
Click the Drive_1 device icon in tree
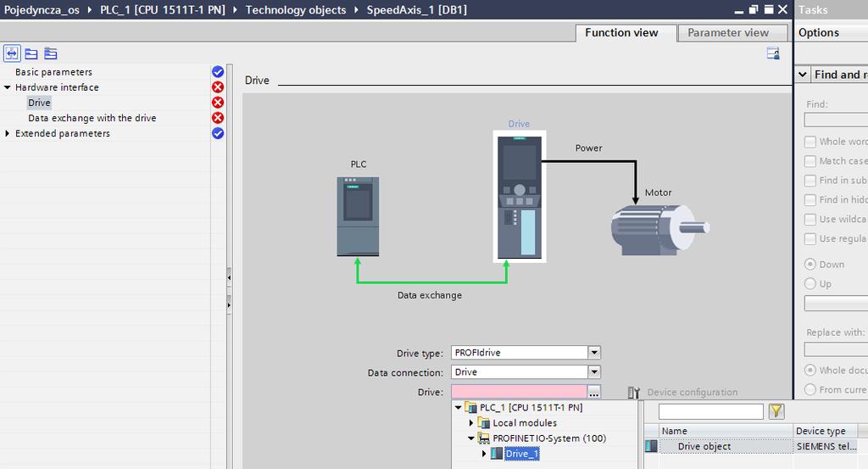pyautogui.click(x=497, y=454)
